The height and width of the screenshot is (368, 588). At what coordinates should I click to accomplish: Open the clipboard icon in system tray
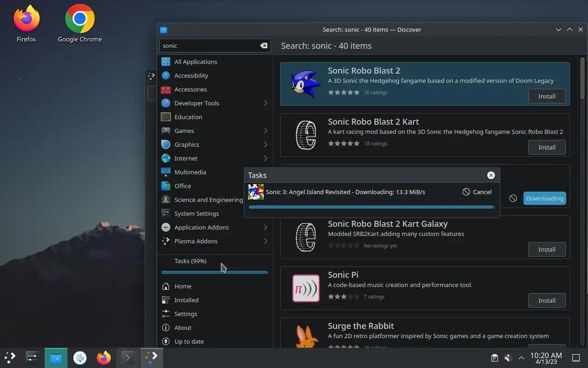[x=494, y=358]
